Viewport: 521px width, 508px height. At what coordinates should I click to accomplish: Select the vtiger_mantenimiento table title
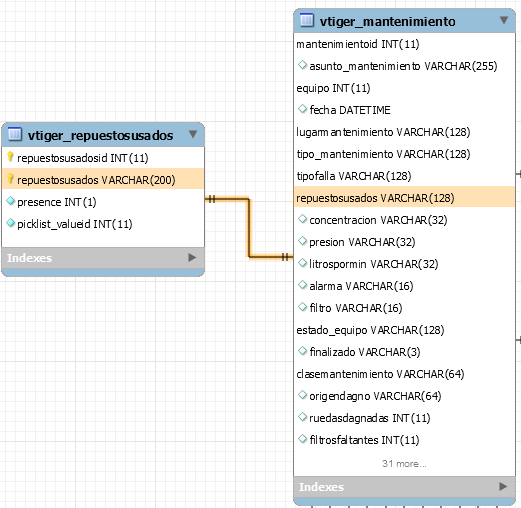[x=387, y=21]
